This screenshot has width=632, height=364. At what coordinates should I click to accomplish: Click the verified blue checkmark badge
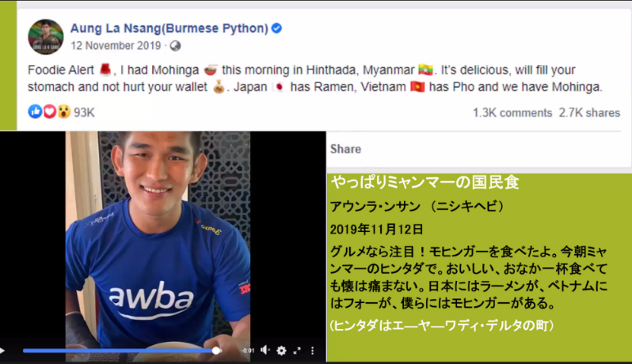[x=276, y=28]
